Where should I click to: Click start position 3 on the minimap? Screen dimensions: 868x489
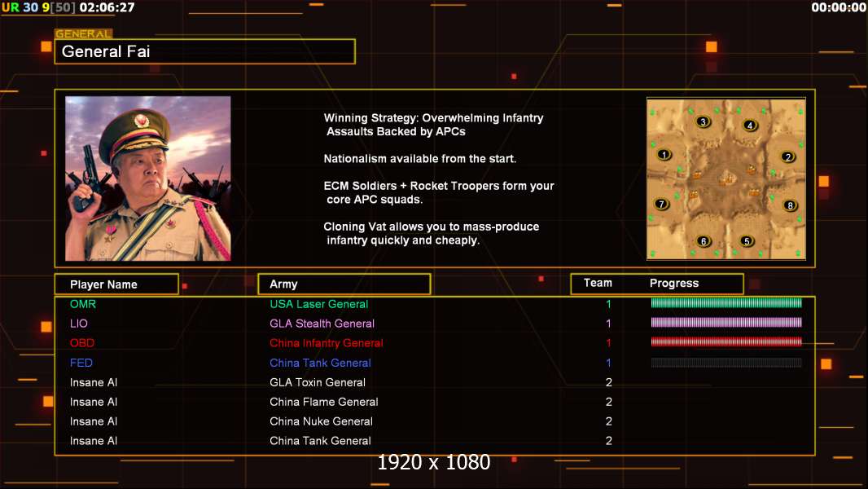[703, 121]
